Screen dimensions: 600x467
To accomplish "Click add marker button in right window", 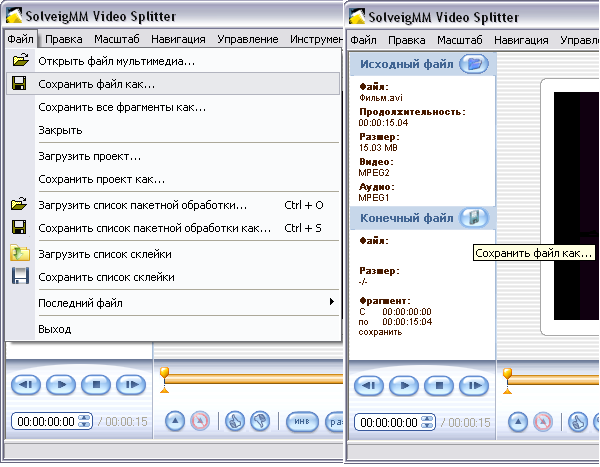I will (x=518, y=422).
